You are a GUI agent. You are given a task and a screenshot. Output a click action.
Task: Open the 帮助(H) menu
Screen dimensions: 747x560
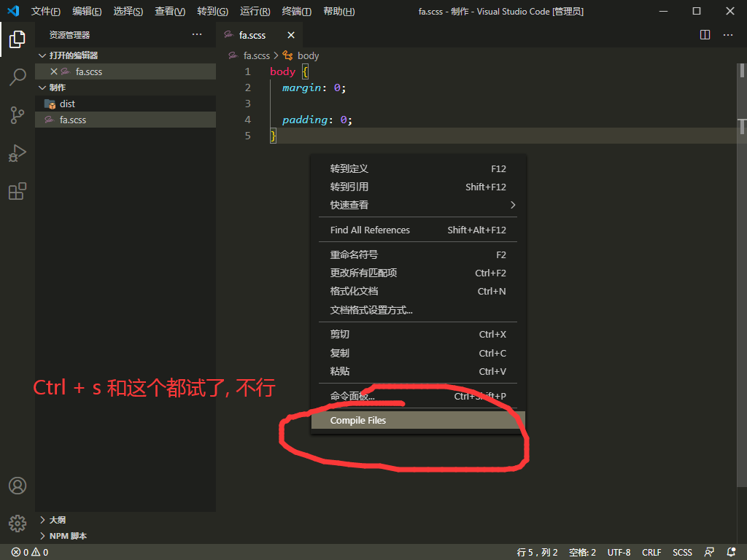[338, 11]
